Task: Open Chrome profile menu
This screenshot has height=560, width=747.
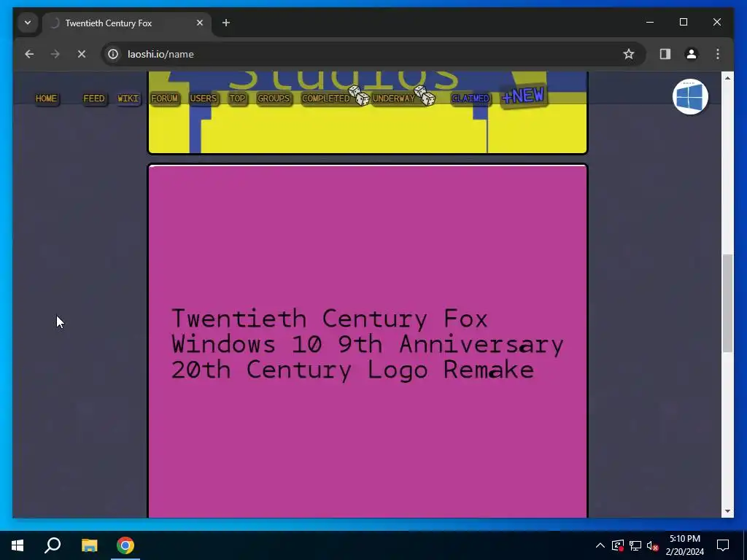Action: click(x=692, y=54)
